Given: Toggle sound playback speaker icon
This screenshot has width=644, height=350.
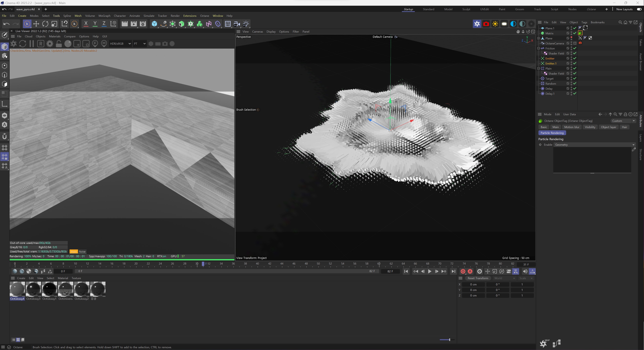Looking at the screenshot, I should point(525,271).
